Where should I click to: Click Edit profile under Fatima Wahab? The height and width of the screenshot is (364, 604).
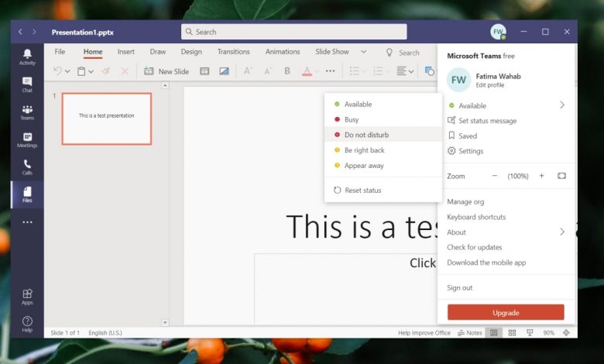coord(489,85)
